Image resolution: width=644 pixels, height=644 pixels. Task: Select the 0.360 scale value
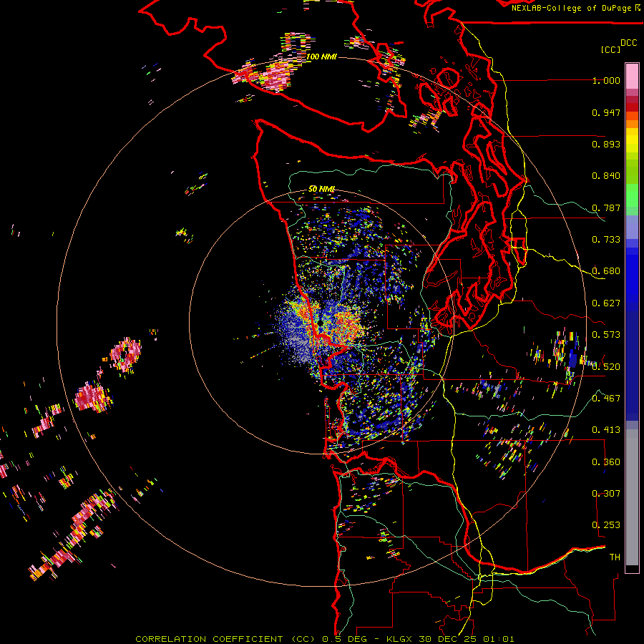point(606,462)
